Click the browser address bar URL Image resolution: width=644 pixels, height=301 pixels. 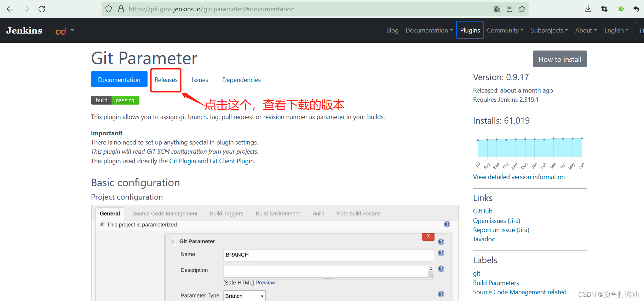(x=212, y=9)
